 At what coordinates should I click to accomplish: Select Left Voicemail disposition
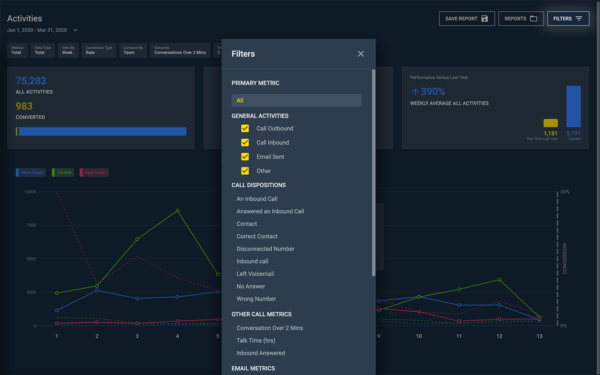pyautogui.click(x=255, y=274)
